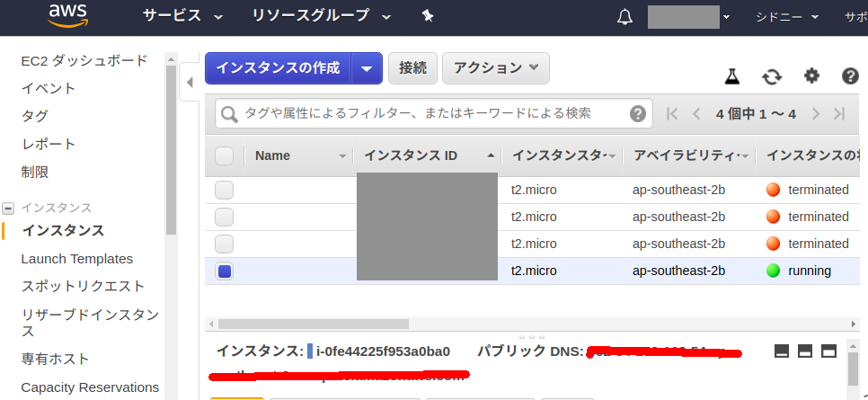Click the running instance's t2.micro cell
Viewport: 868px width, 400px height.
tap(534, 271)
